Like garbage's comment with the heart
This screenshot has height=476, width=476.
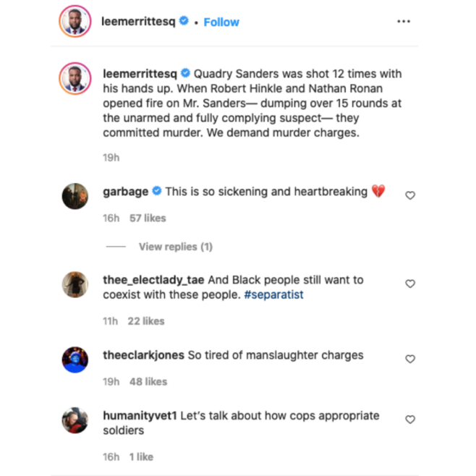[x=410, y=195]
